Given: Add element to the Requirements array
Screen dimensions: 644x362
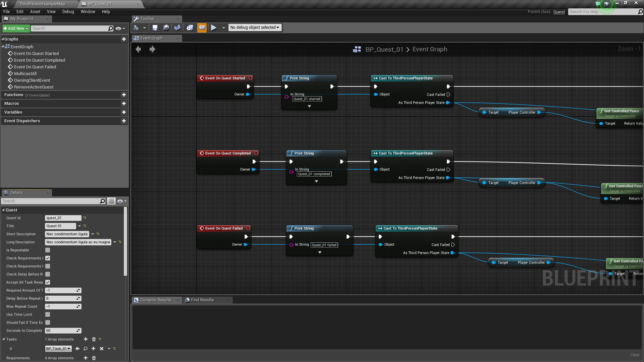Looking at the screenshot, I should 86,358.
